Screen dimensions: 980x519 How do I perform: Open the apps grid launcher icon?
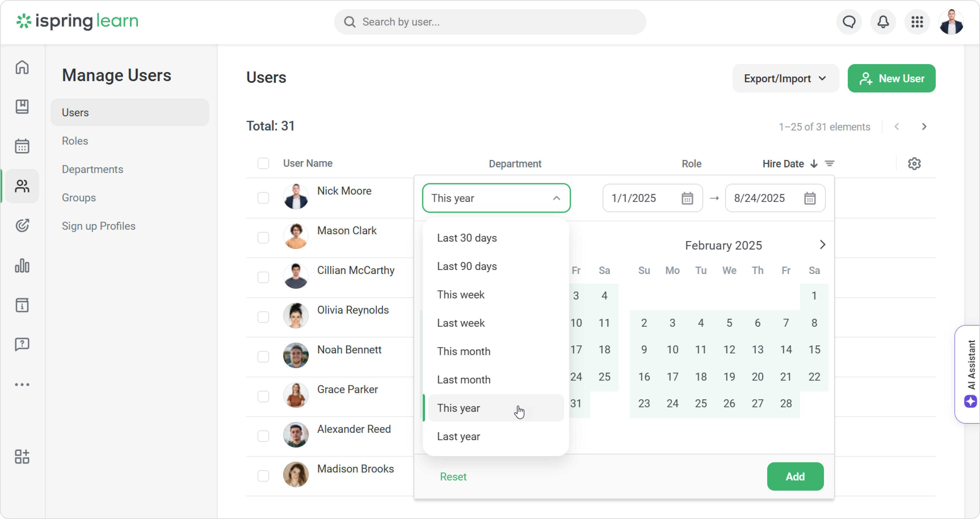pos(917,22)
